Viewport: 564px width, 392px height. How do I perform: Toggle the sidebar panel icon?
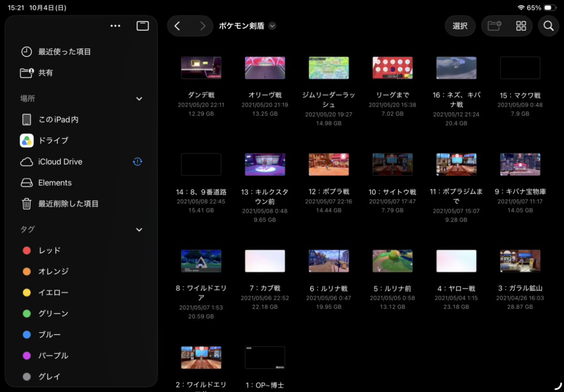point(143,26)
